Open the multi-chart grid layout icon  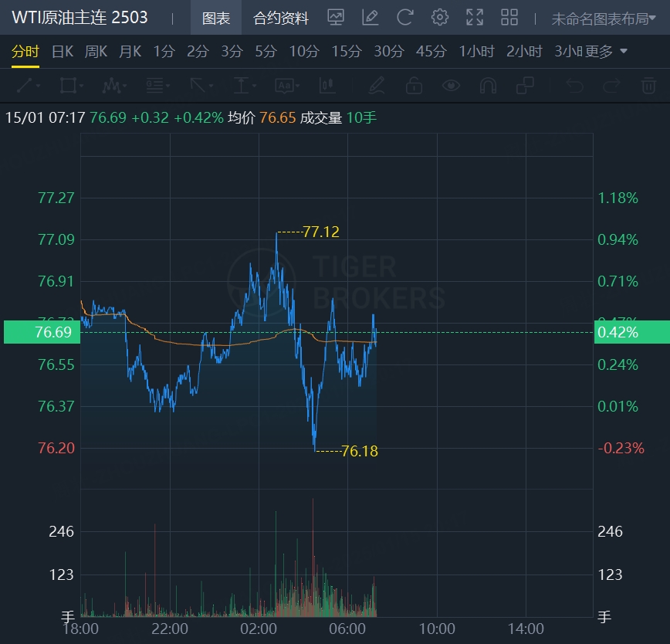(509, 17)
